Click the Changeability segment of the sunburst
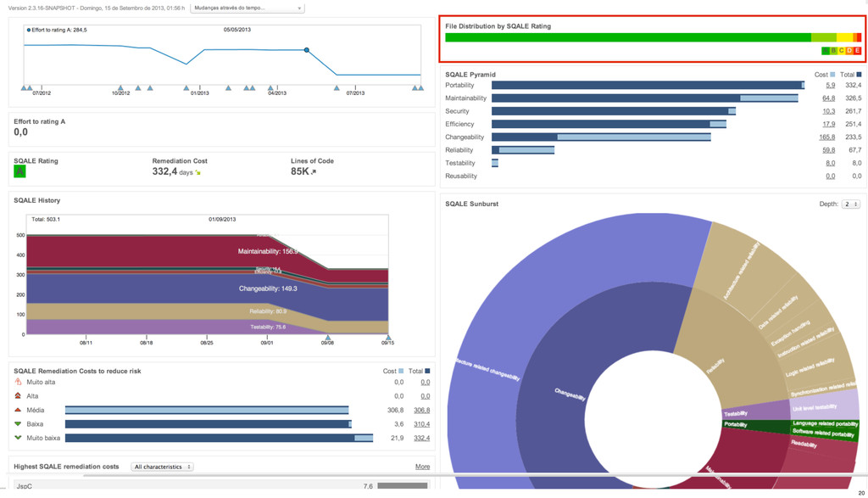This screenshot has width=868, height=498. tap(570, 394)
